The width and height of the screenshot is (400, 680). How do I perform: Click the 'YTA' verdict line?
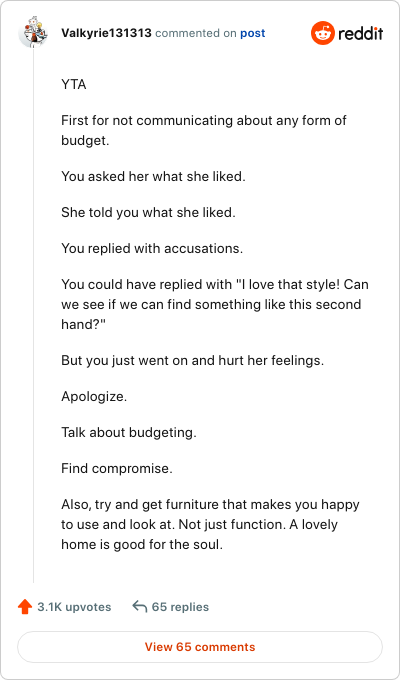(x=74, y=85)
